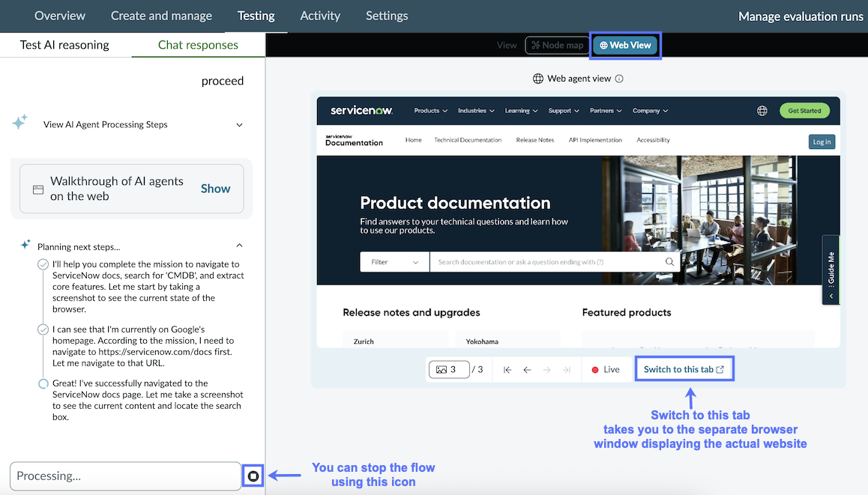The height and width of the screenshot is (495, 868).
Task: Click the 'proceed' chat message
Action: point(223,81)
